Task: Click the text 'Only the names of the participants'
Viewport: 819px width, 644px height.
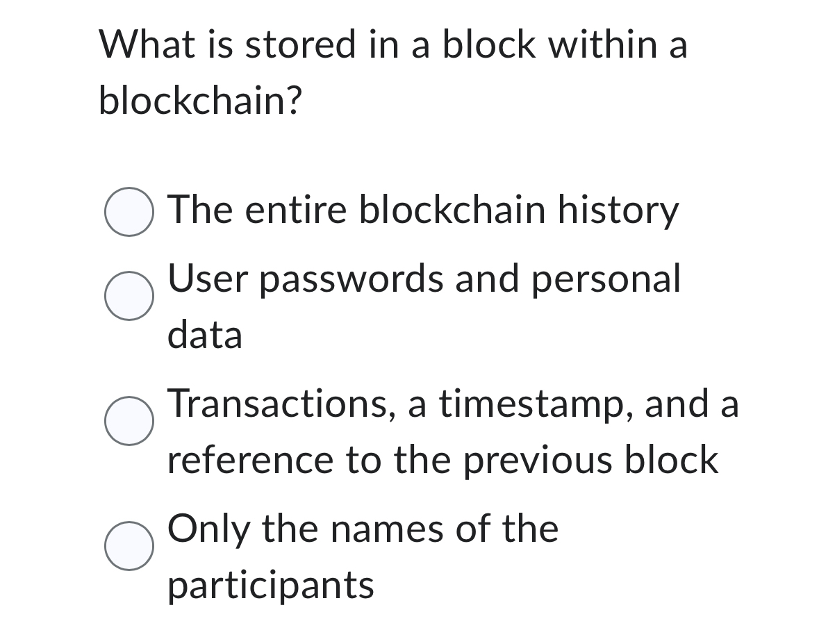Action: click(x=361, y=530)
